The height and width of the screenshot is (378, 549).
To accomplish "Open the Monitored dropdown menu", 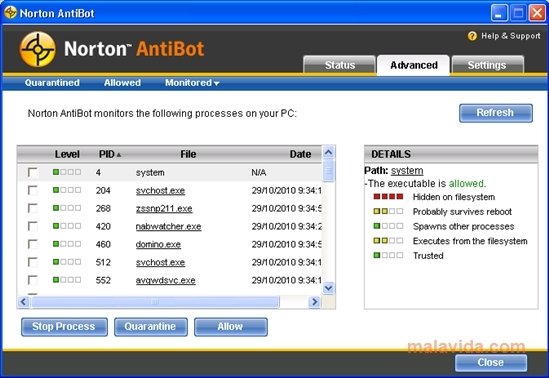I will 192,83.
